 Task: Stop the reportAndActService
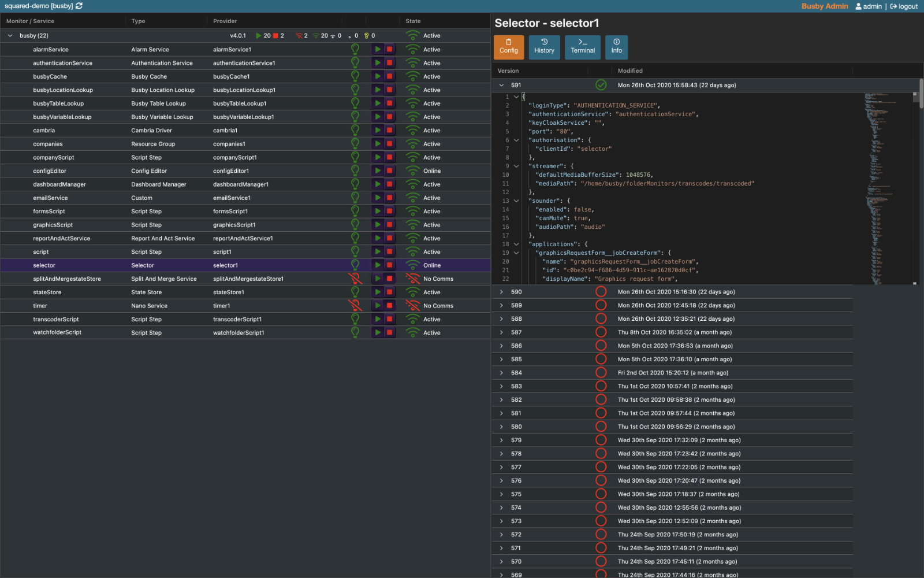390,238
